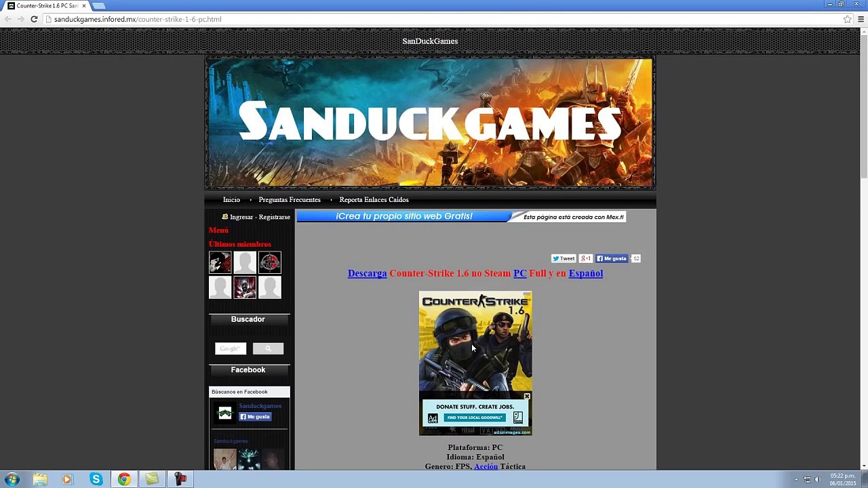Open Reporta Enlaces Caídos menu item
Viewport: 868px width, 488px height.
click(374, 200)
